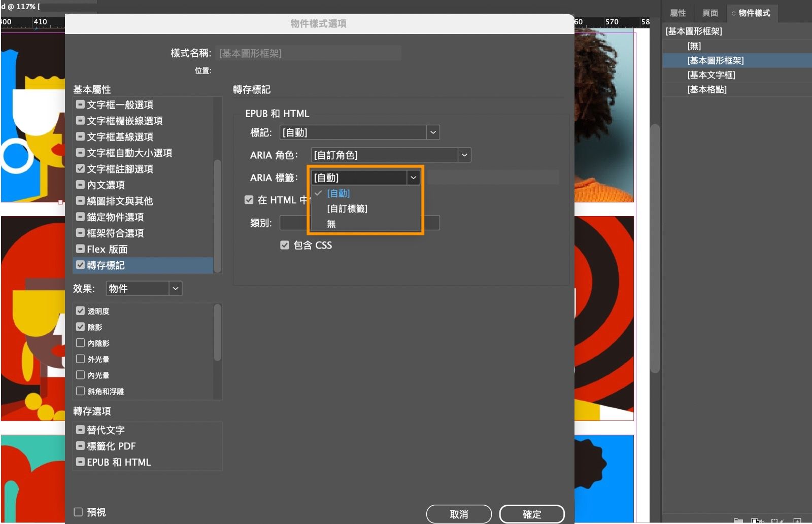
Task: Enable the 斜角和浮雕 effect checkbox
Action: click(x=80, y=391)
